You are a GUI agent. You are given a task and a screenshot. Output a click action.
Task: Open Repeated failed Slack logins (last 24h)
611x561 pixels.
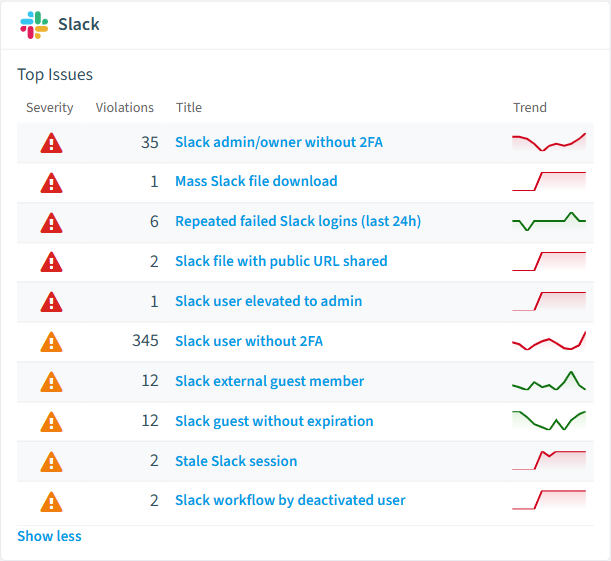(x=298, y=221)
